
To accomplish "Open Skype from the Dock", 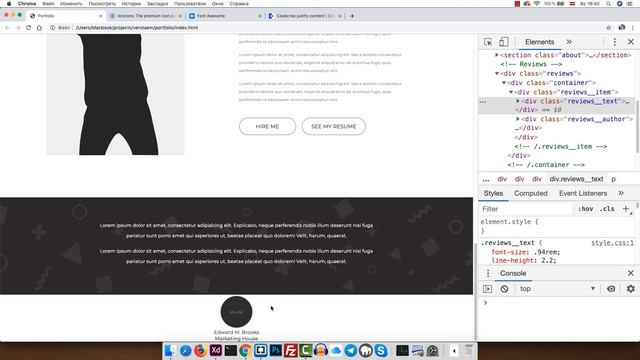I will click(x=381, y=350).
